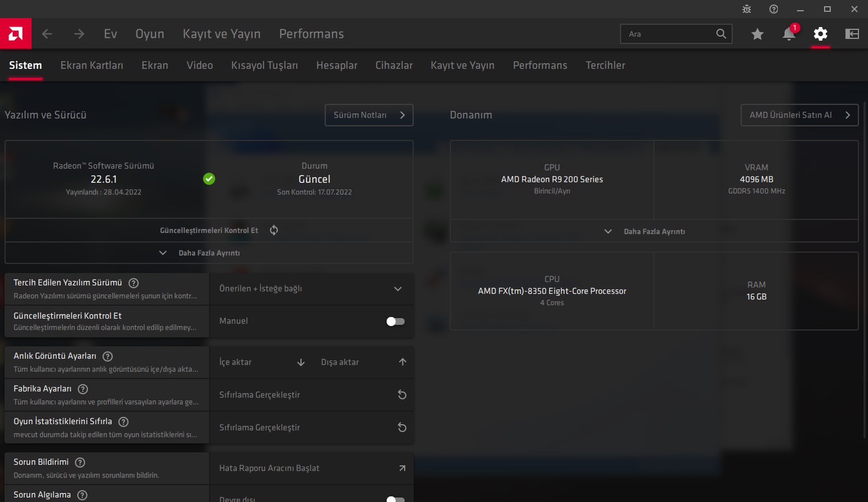Switch to the Ekran tab
The image size is (868, 502).
pyautogui.click(x=155, y=65)
